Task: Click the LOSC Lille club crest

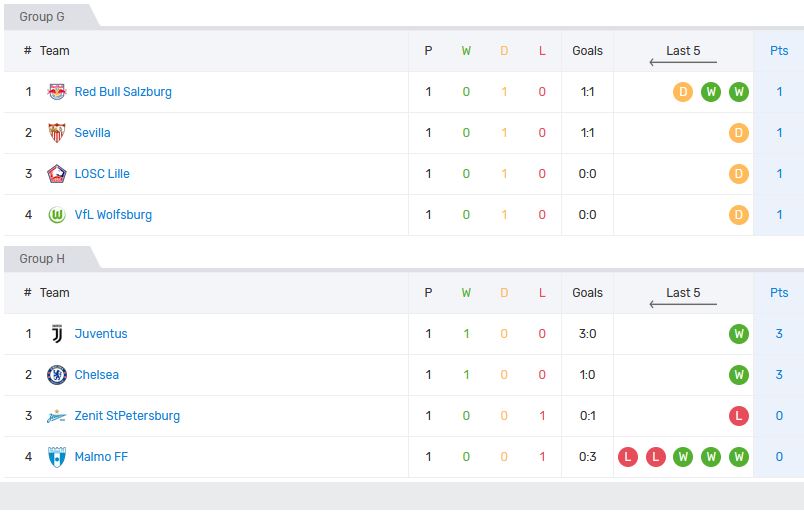Action: pos(57,174)
